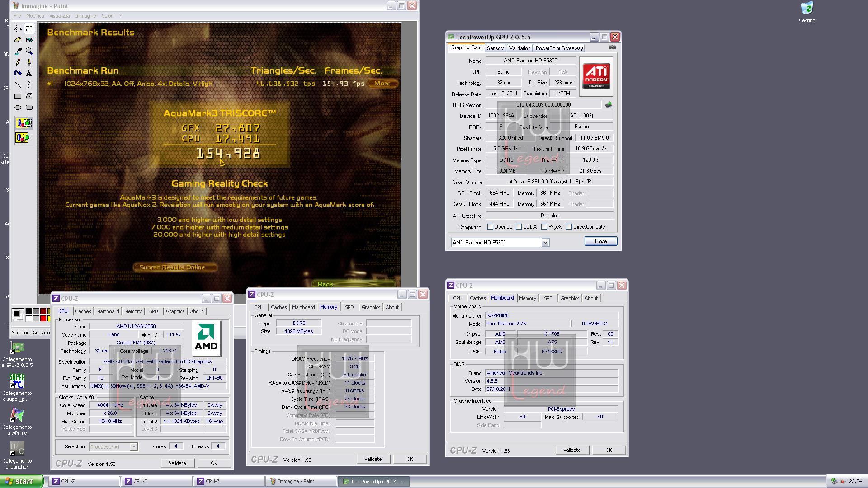The width and height of the screenshot is (868, 488).
Task: Click the foreground/background color indicator box
Action: coord(18,314)
